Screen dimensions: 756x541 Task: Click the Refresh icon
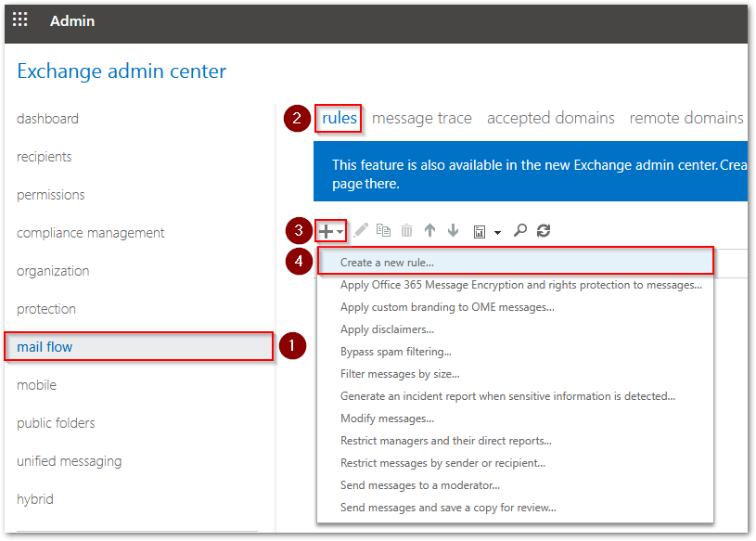point(543,230)
